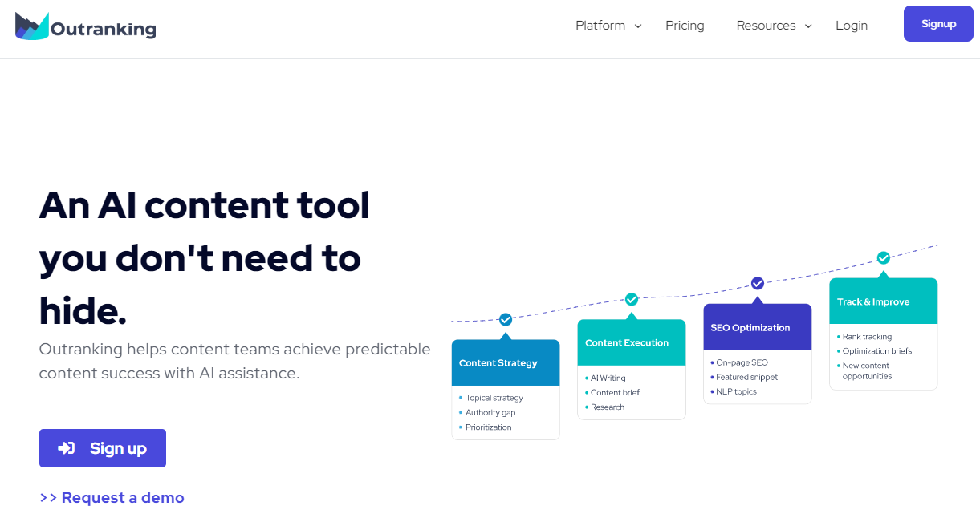980x518 pixels.
Task: Select the Content Strategy card header
Action: [506, 362]
